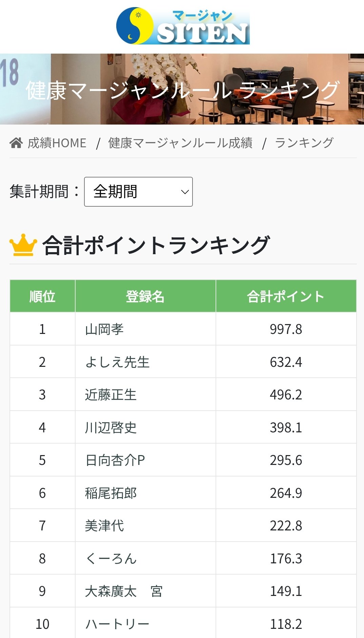364x638 pixels.
Task: Open the 集計期間 period dropdown
Action: point(138,192)
